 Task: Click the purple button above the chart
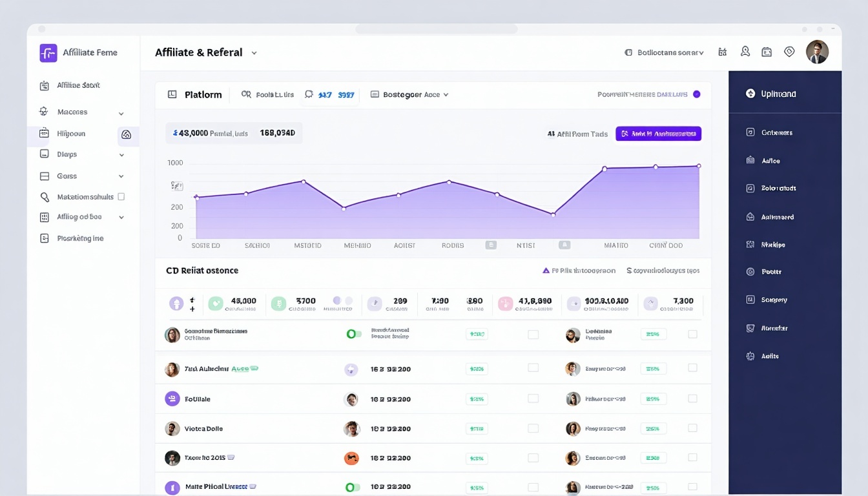point(658,134)
